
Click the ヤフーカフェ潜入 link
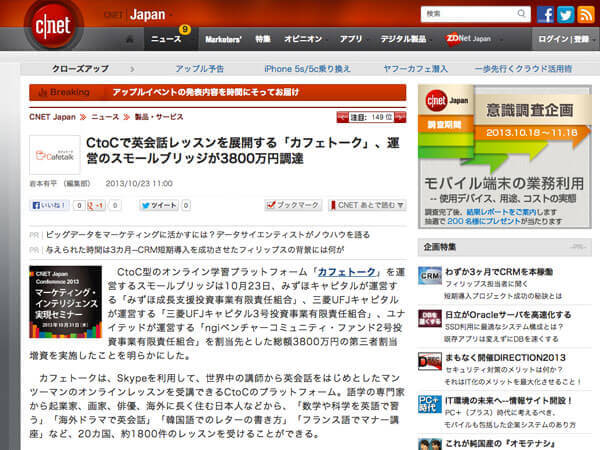[415, 69]
